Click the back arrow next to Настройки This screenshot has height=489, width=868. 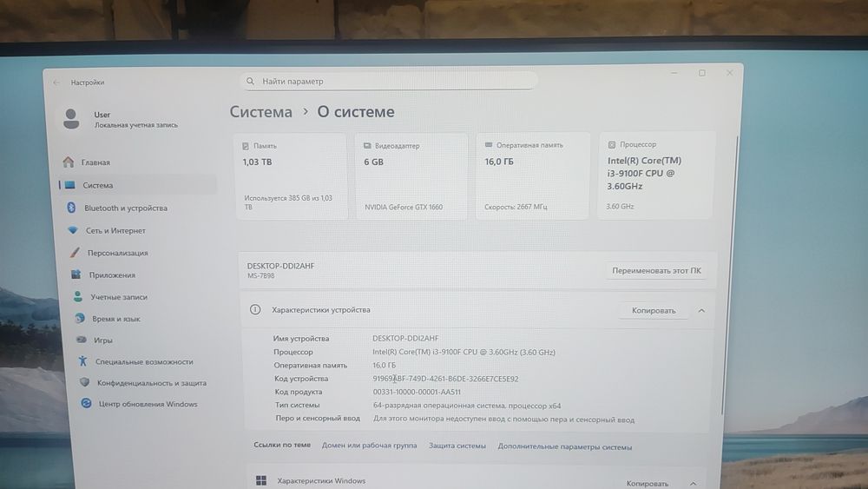tap(56, 83)
